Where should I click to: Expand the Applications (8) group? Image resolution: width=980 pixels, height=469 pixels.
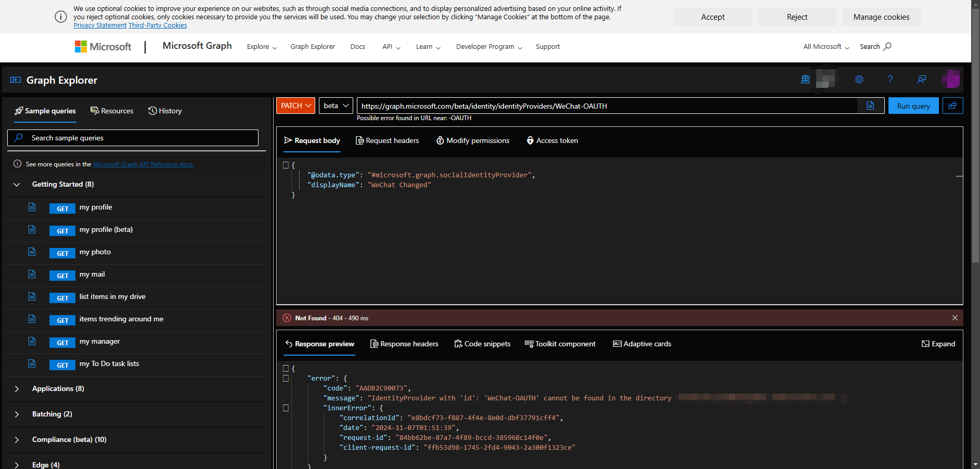tap(17, 389)
